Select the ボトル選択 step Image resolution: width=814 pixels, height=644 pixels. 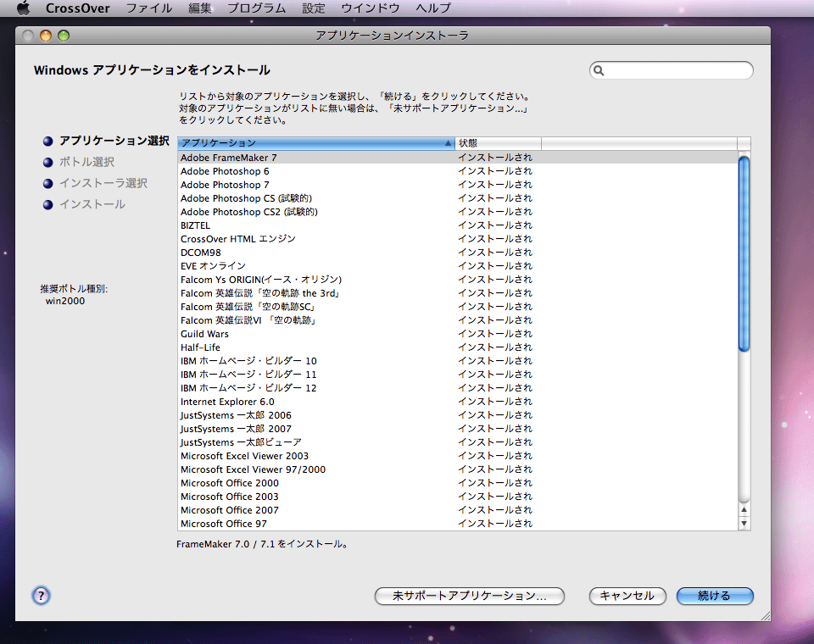pos(86,162)
